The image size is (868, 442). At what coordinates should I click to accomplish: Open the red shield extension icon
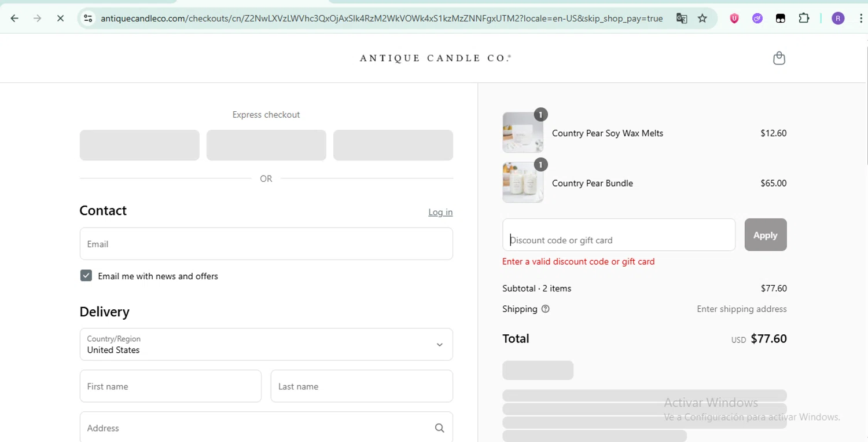[734, 19]
